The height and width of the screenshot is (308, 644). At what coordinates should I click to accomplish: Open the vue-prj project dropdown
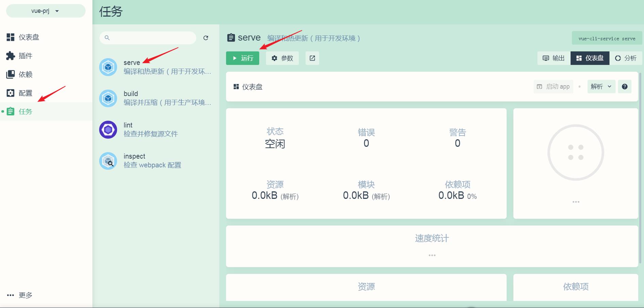[x=46, y=11]
